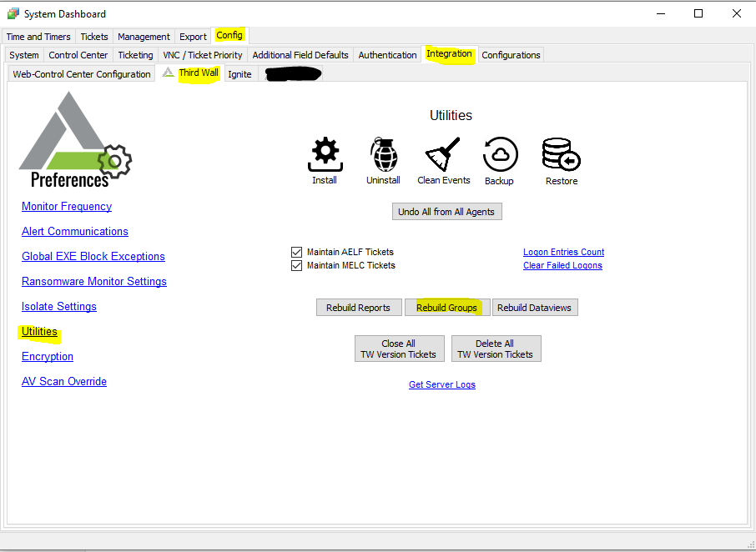Open Global EXE Block Exceptions link

[93, 256]
